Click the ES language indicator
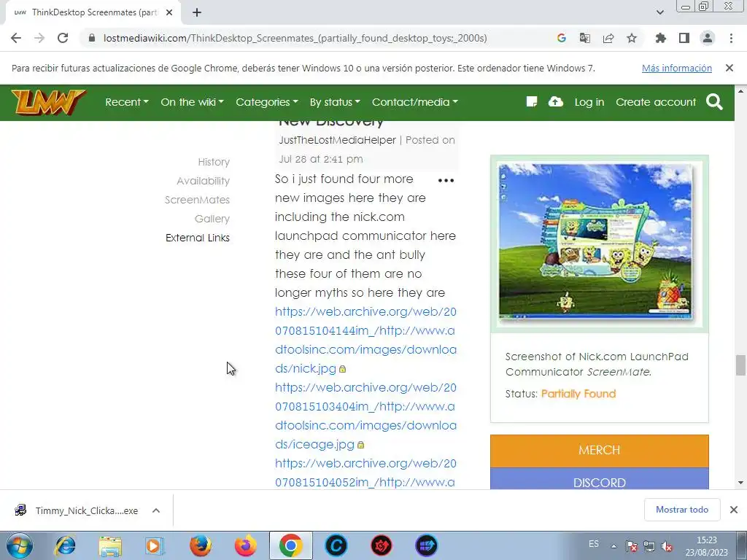Screen dimensions: 747x560 594,544
